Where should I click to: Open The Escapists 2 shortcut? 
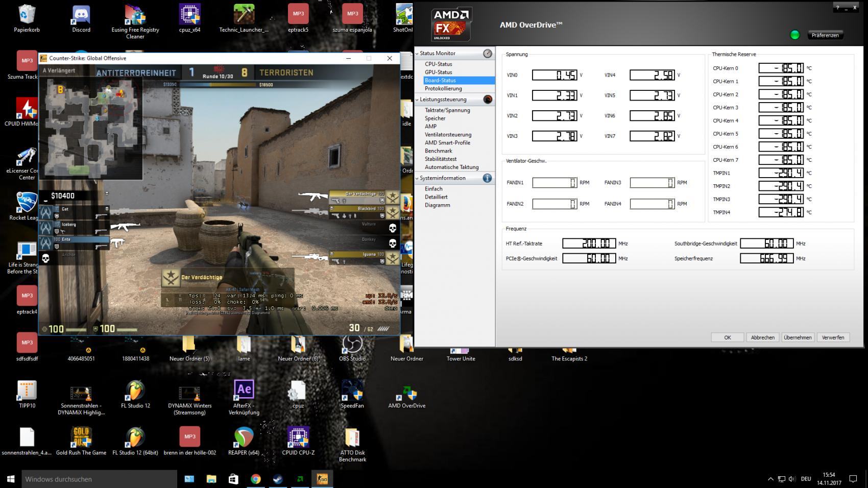(569, 354)
